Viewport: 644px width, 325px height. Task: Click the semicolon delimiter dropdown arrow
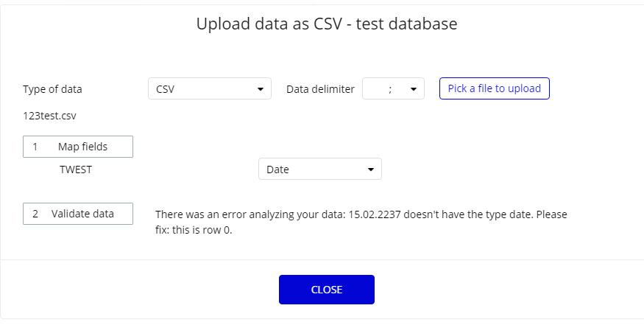413,89
